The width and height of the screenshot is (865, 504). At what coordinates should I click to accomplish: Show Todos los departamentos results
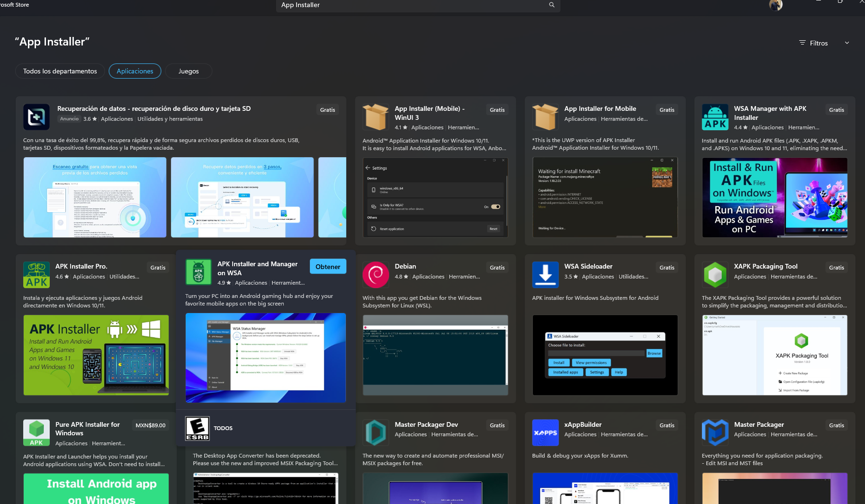click(60, 71)
